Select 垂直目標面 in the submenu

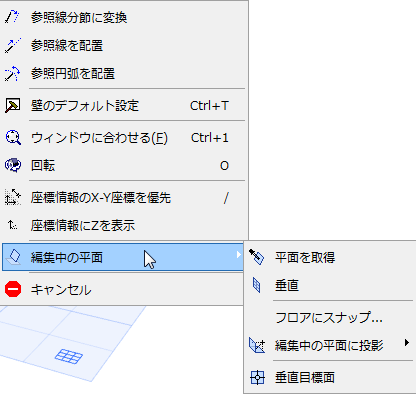[x=330, y=378]
